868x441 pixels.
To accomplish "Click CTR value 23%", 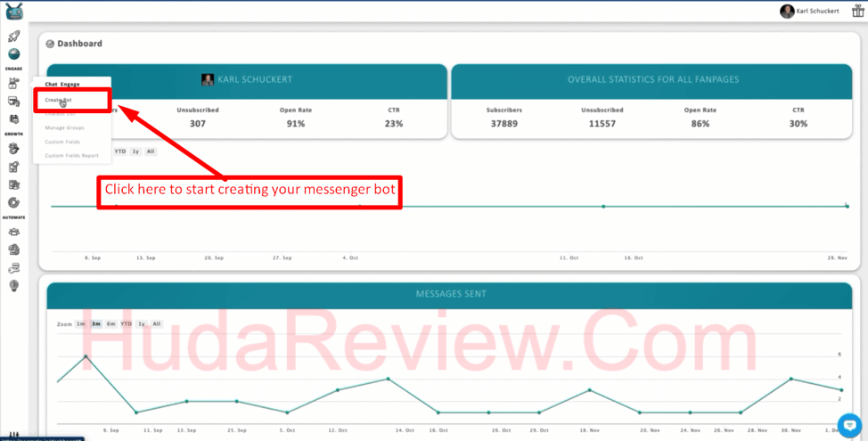I will [x=394, y=124].
